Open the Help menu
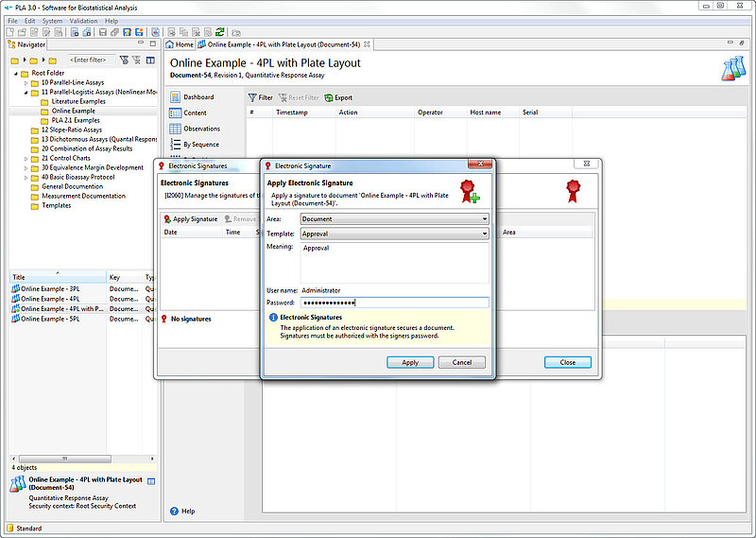The width and height of the screenshot is (756, 538). (x=112, y=21)
